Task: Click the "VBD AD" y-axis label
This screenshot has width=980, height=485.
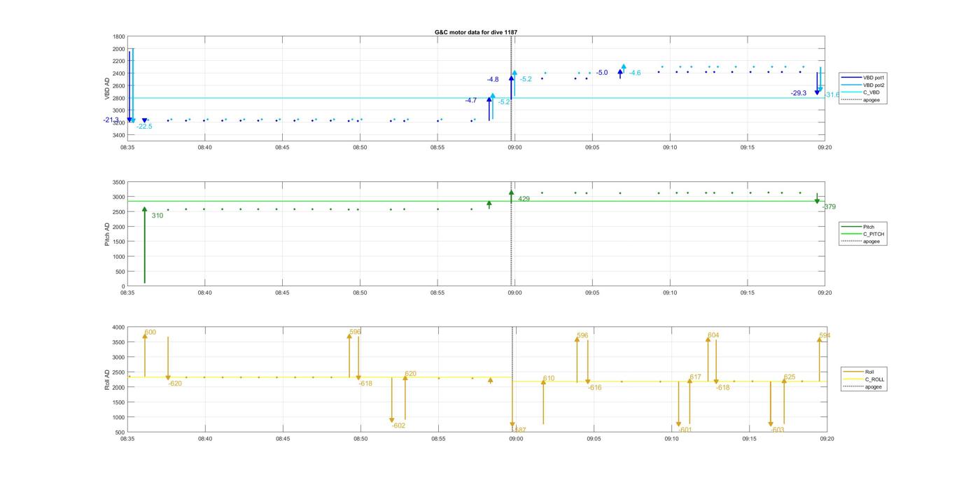Action: (107, 89)
